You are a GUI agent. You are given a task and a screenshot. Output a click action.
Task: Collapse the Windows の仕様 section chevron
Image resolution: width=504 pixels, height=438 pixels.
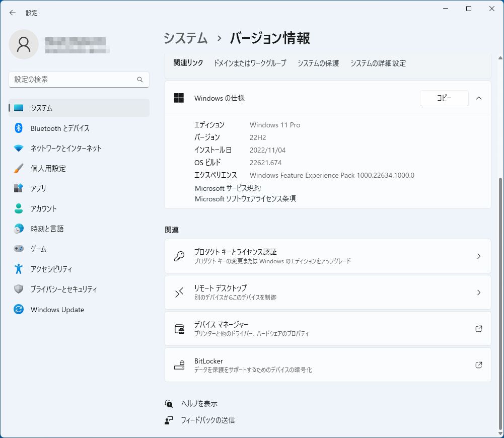click(x=479, y=98)
